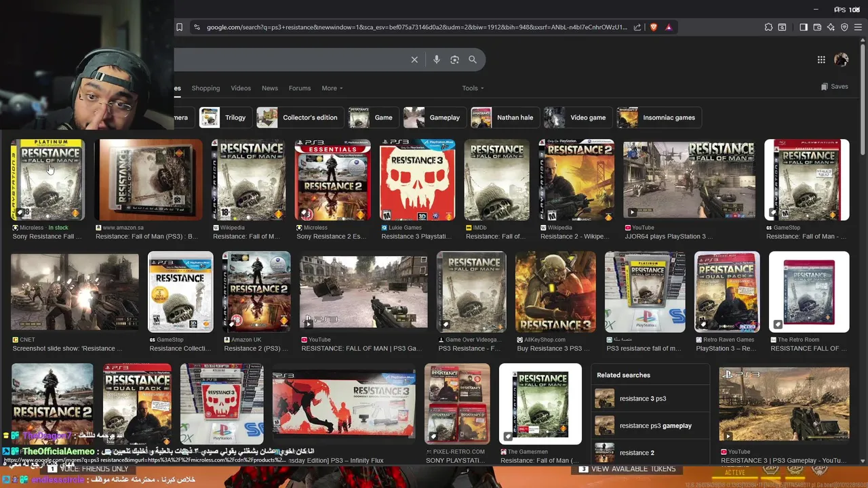Toggle the browser sidebar panel icon
Screen dimensions: 868x488
[x=804, y=27]
